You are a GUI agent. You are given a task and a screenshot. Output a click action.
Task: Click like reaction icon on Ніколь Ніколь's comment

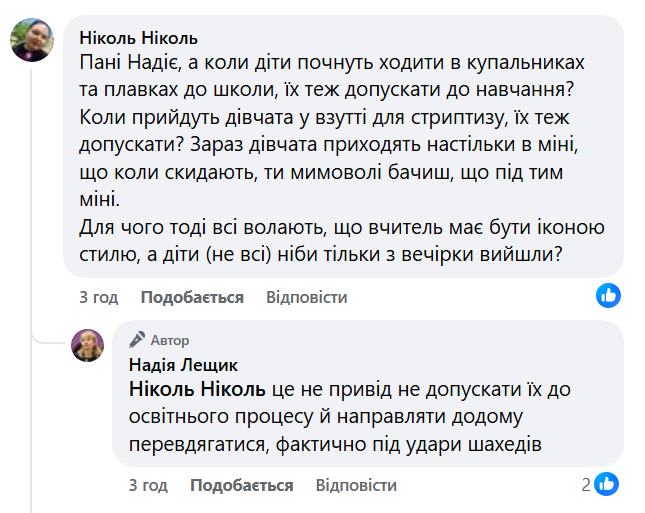pyautogui.click(x=608, y=295)
